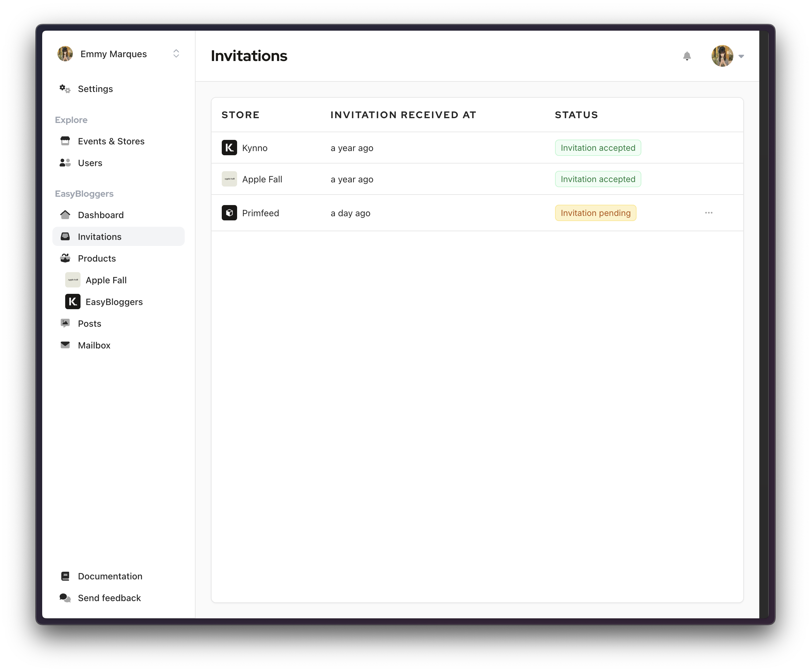Click the Users people icon

point(65,163)
